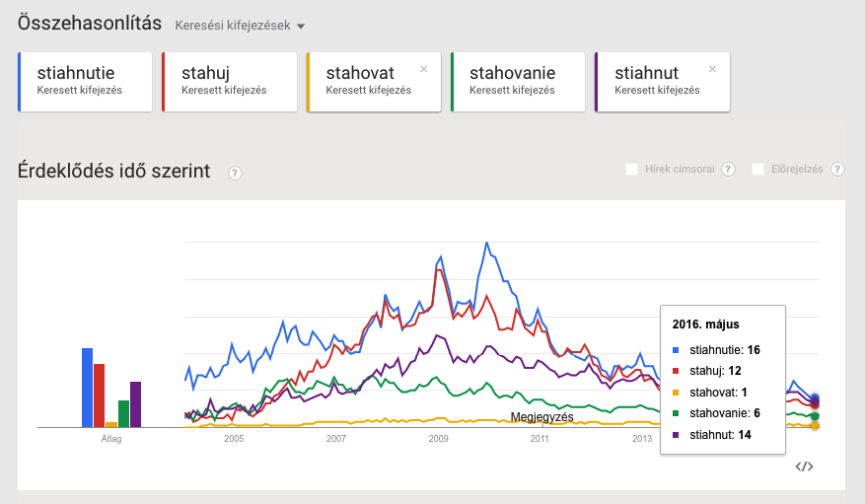Click the purple stiahnut average bar
The width and height of the screenshot is (865, 504).
(136, 404)
